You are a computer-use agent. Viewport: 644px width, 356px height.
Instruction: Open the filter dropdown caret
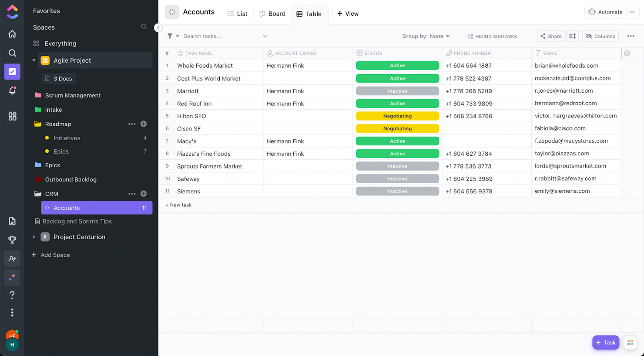pyautogui.click(x=178, y=37)
